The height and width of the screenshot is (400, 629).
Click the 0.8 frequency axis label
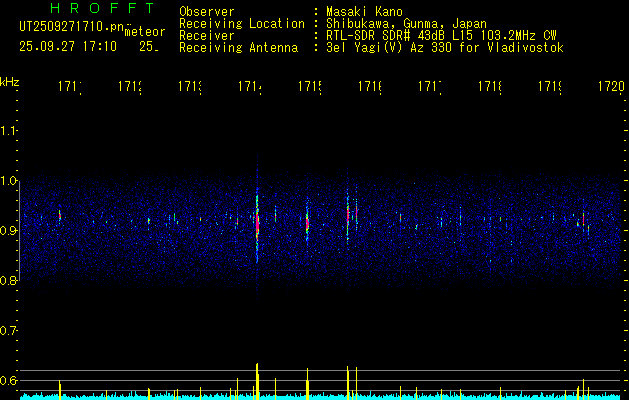coord(8,281)
